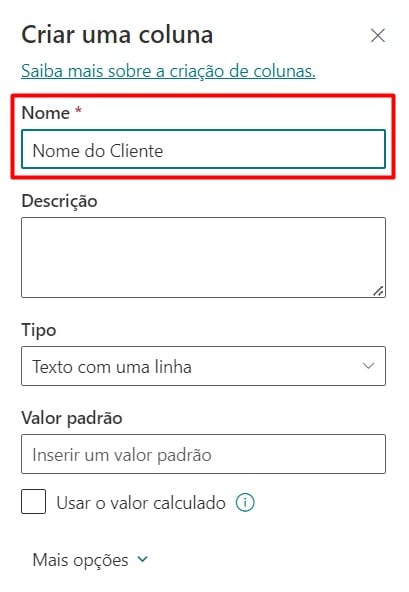
Task: Click the Usar o valor calculado label
Action: [141, 503]
